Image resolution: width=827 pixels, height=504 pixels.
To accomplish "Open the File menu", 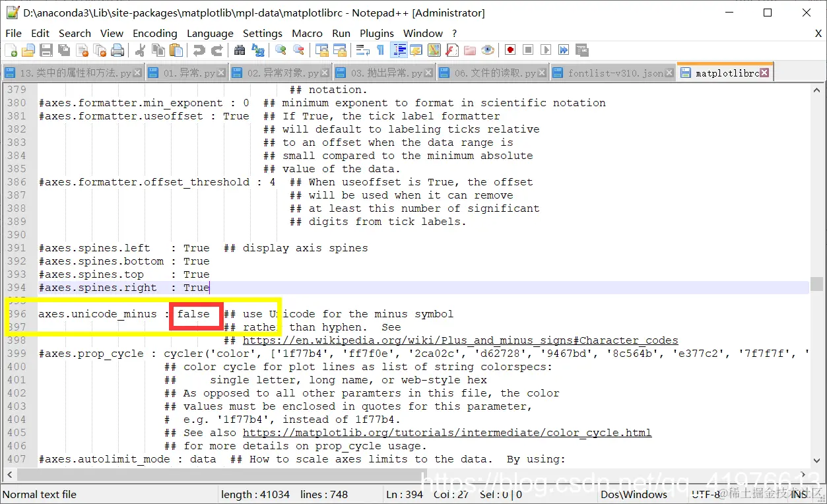I will [x=13, y=33].
